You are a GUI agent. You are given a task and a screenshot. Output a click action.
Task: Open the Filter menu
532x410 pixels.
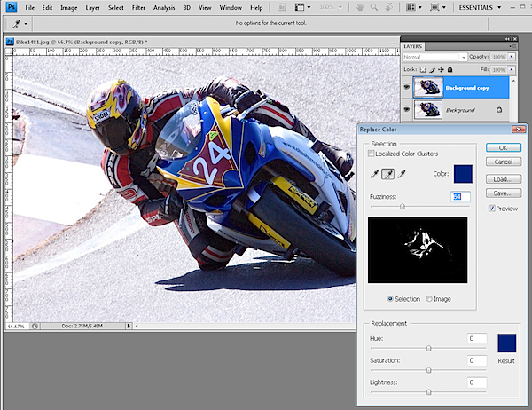(138, 8)
